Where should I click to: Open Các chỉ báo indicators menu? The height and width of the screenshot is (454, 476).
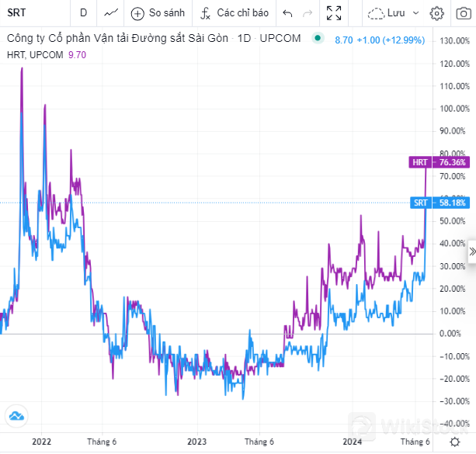(x=234, y=13)
